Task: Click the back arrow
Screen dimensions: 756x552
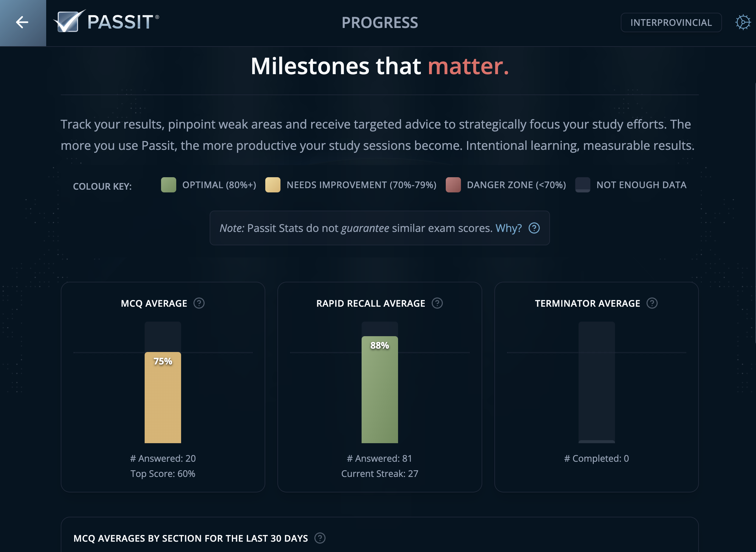Action: (x=22, y=22)
